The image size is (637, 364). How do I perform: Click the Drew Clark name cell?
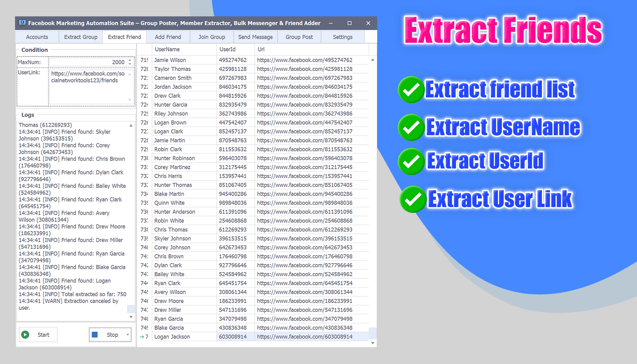pos(184,96)
